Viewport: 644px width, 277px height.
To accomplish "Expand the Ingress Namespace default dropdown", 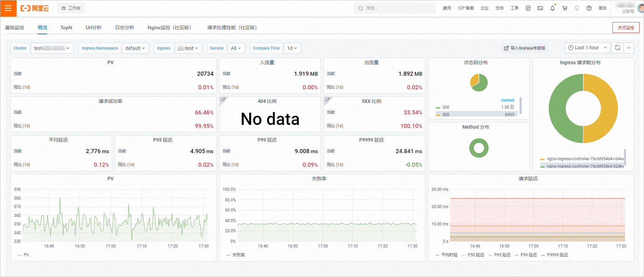I will point(135,48).
